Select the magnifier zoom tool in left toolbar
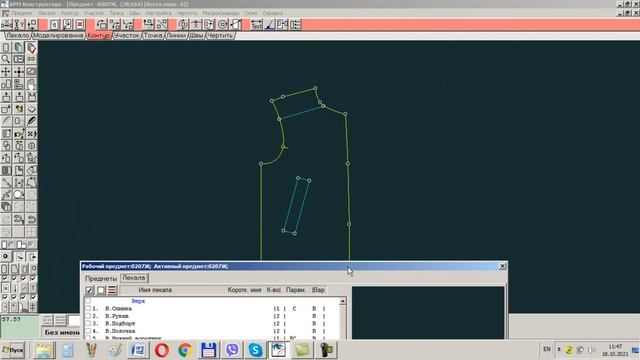The height and width of the screenshot is (360, 640). pos(6,60)
